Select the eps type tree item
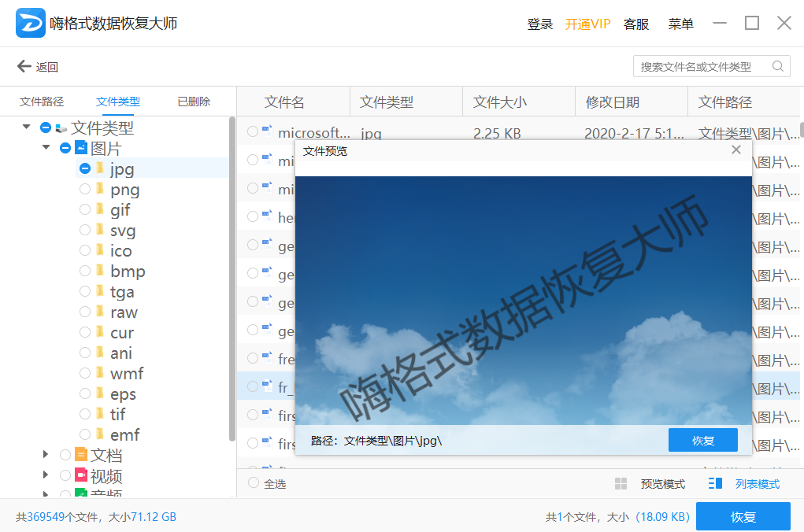This screenshot has width=804, height=532. (123, 393)
